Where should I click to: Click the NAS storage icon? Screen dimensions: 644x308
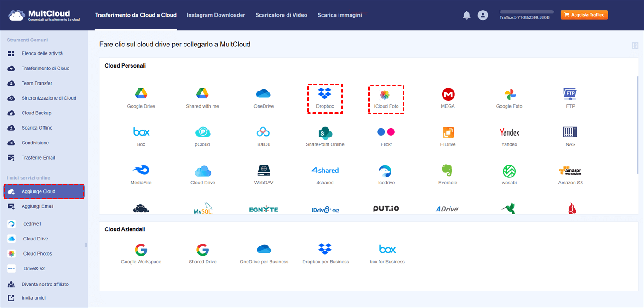pos(570,132)
